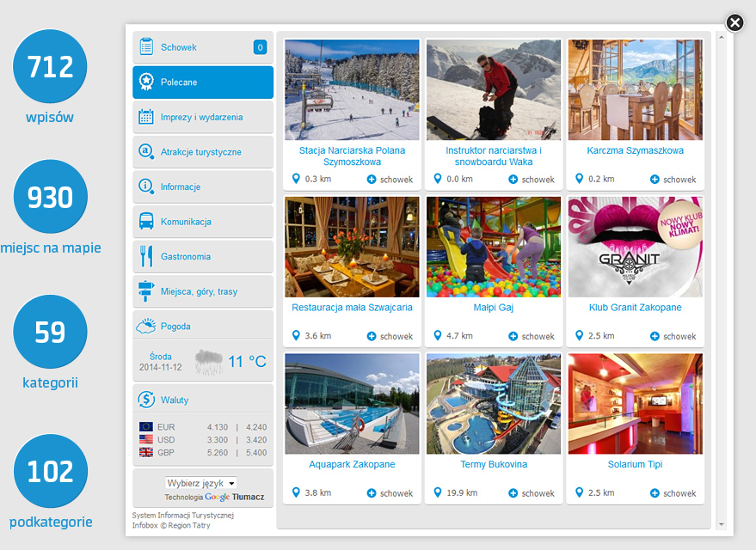Open the Wybierz język language dropdown
756x550 pixels.
tap(201, 483)
